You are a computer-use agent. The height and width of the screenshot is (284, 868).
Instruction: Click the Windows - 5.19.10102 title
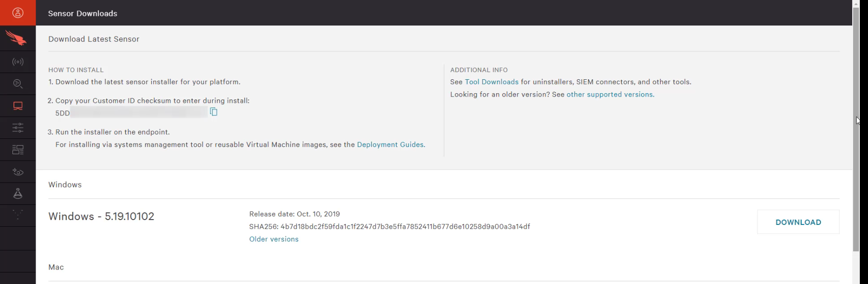[101, 216]
